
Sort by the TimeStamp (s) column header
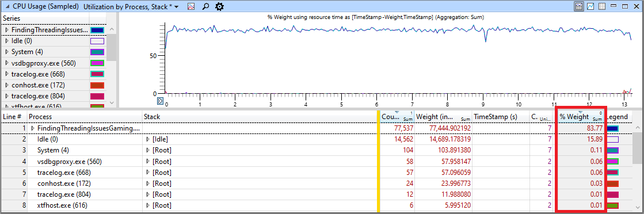tap(501, 117)
